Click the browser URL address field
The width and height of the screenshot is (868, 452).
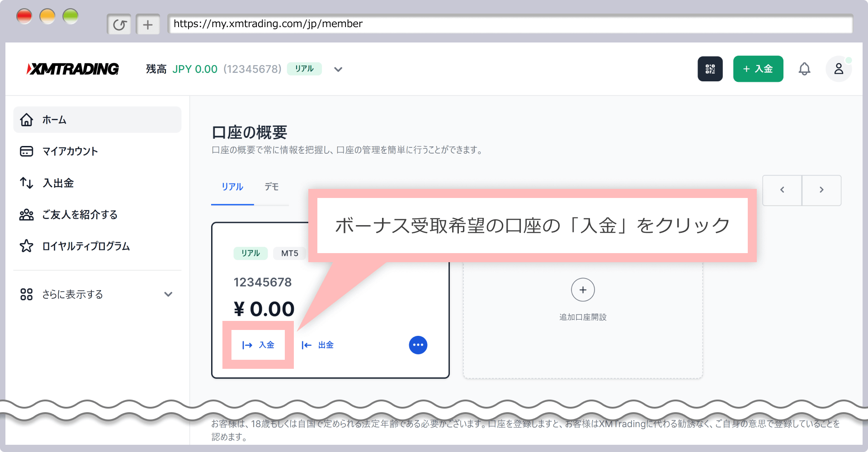click(510, 24)
